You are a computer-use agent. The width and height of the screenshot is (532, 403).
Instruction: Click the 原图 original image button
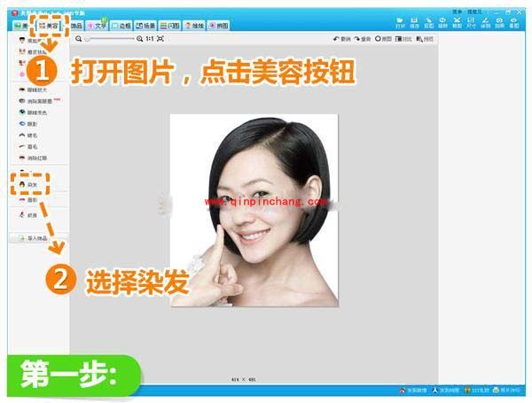pos(383,39)
